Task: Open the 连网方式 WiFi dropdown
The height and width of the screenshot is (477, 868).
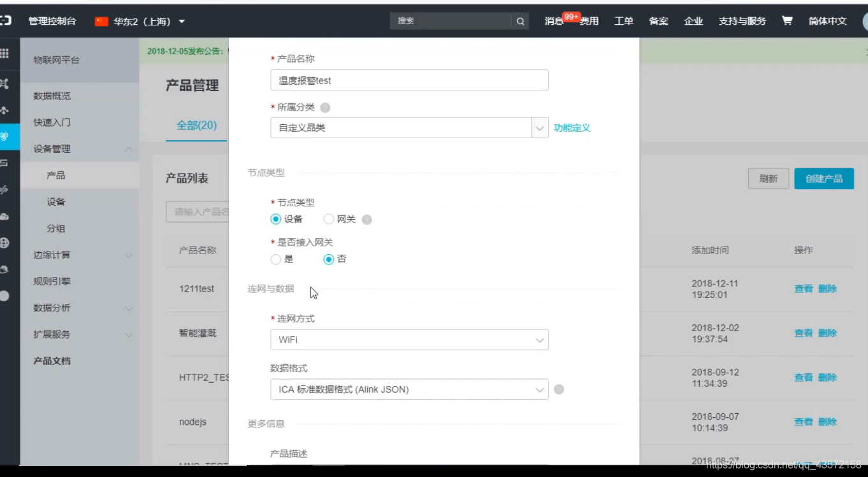Action: (409, 339)
